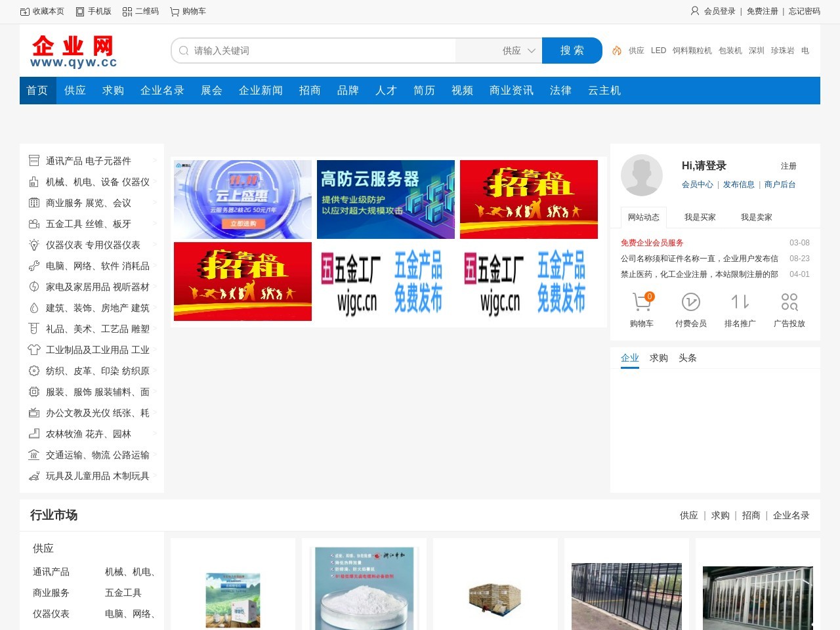The width and height of the screenshot is (840, 630).
Task: Open the 企业名录 nav menu item
Action: click(162, 91)
